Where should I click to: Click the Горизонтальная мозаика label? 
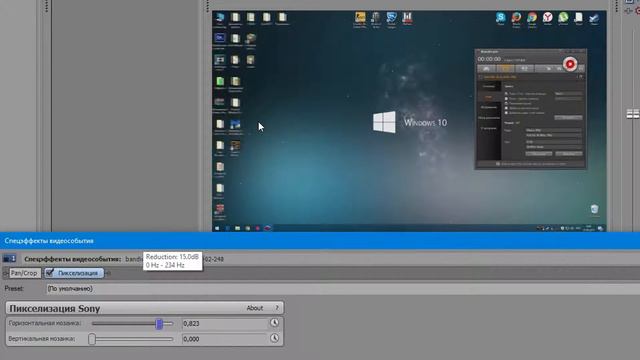coord(45,323)
